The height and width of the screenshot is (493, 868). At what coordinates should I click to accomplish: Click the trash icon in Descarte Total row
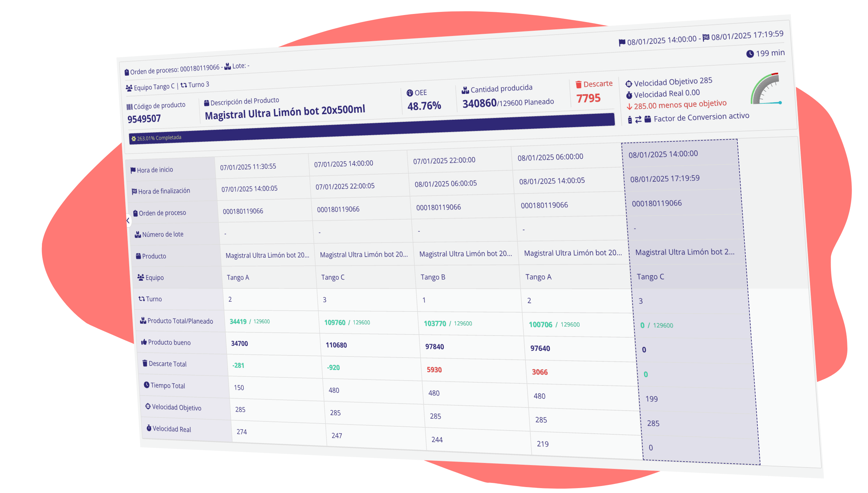point(145,363)
